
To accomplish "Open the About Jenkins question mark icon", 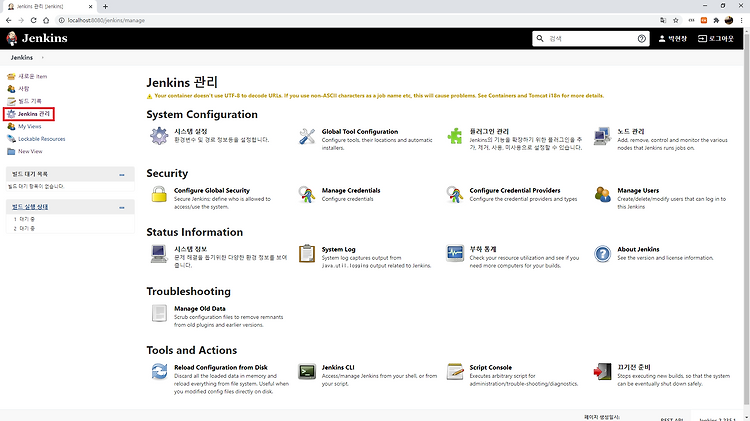I will [602, 254].
